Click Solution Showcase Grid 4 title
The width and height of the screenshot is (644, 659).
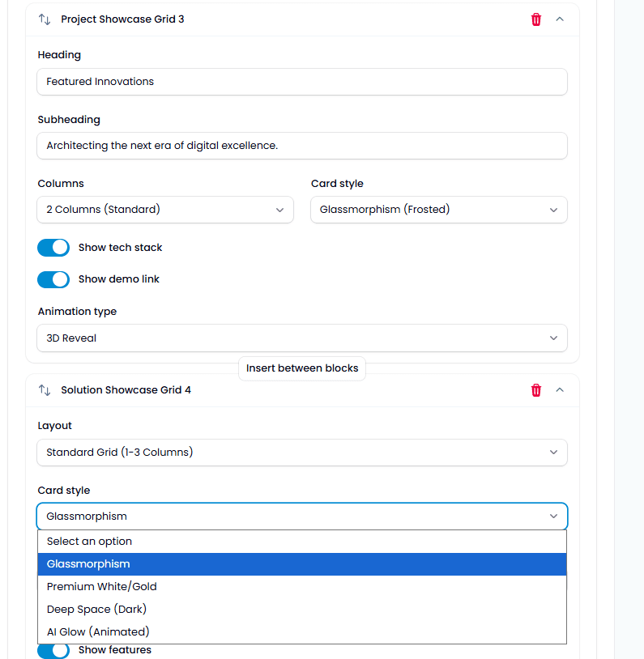coord(126,390)
